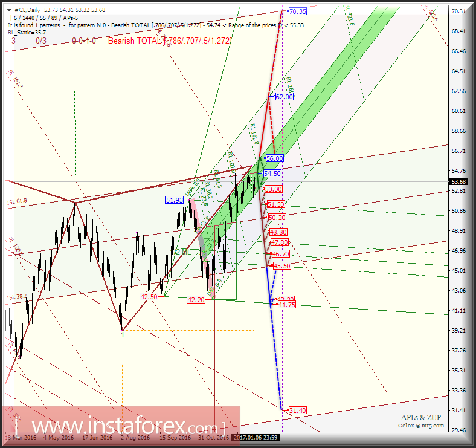
Task: Click the ISL 38.2 line label
Action: click(x=17, y=297)
